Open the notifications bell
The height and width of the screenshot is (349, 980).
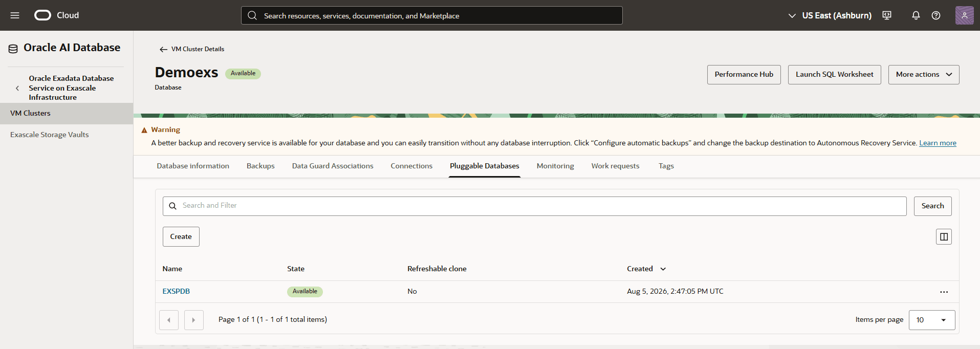pos(916,15)
